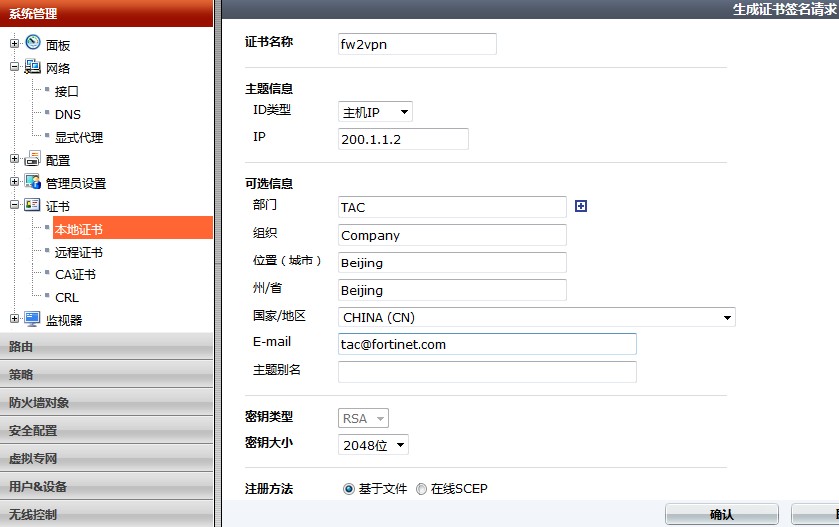Click the 证书 certificate icon

pyautogui.click(x=32, y=205)
